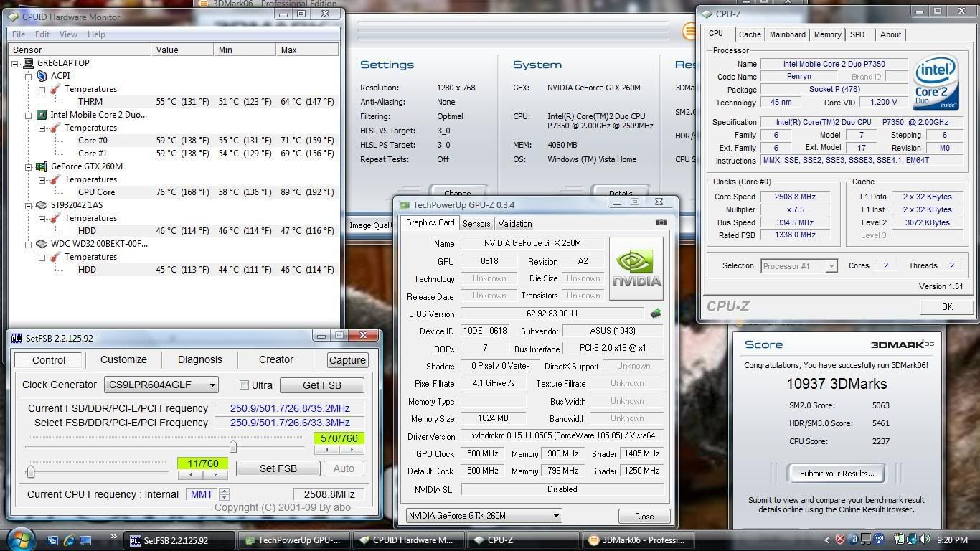The width and height of the screenshot is (980, 551).
Task: Click the Capture button in SetFSB
Action: (347, 360)
